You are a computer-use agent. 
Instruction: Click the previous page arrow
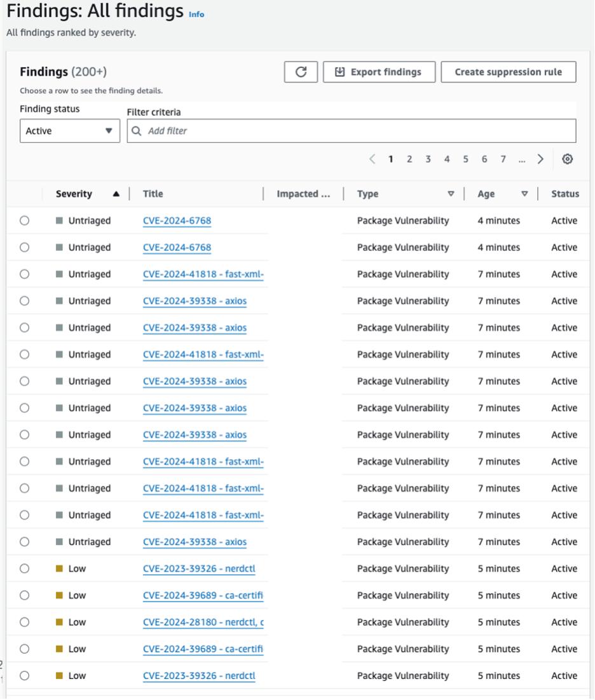point(373,159)
